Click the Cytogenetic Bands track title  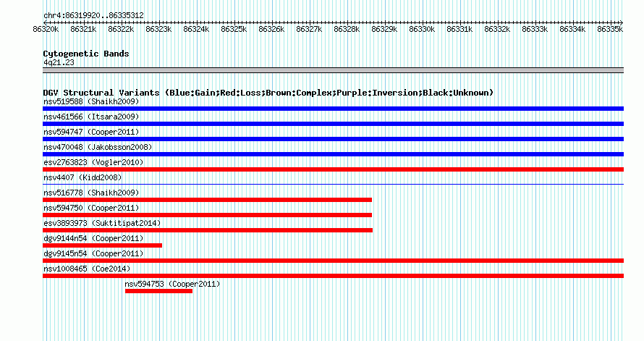tap(86, 54)
